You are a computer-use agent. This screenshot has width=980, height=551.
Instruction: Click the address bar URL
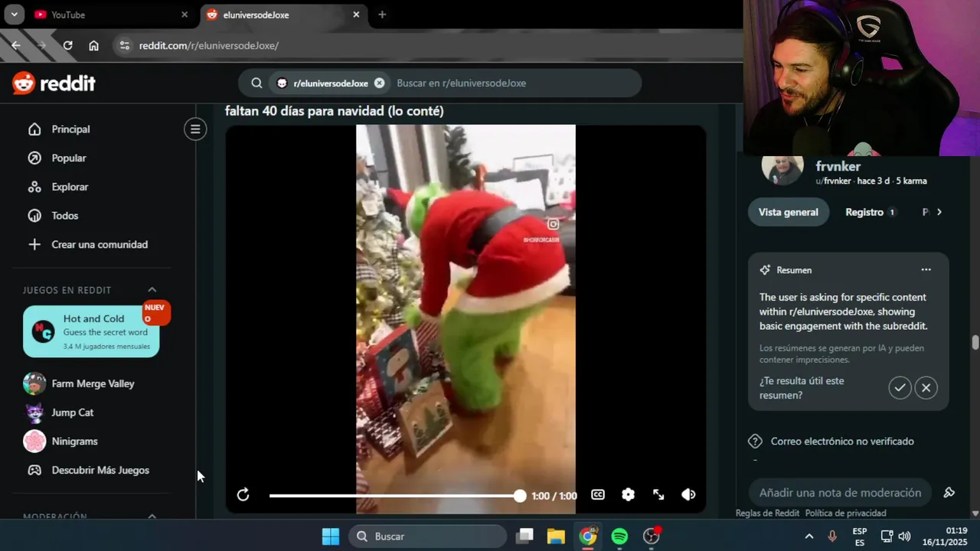tap(208, 46)
